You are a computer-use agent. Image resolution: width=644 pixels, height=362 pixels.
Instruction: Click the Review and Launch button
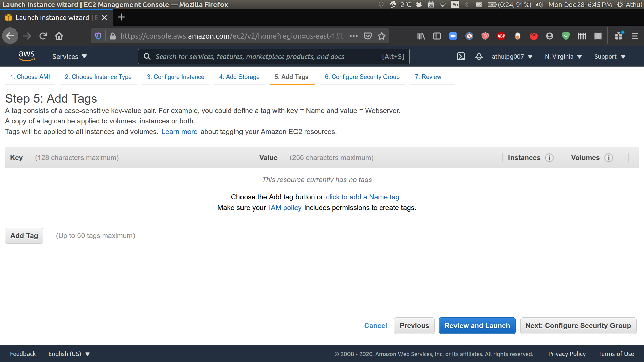click(x=477, y=325)
